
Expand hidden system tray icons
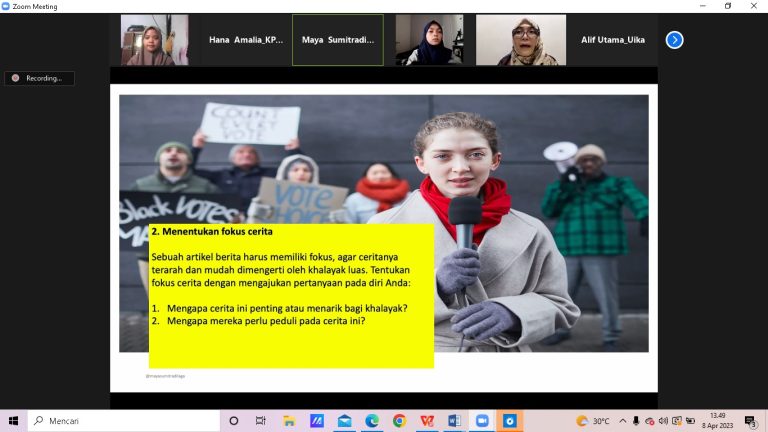coord(623,421)
